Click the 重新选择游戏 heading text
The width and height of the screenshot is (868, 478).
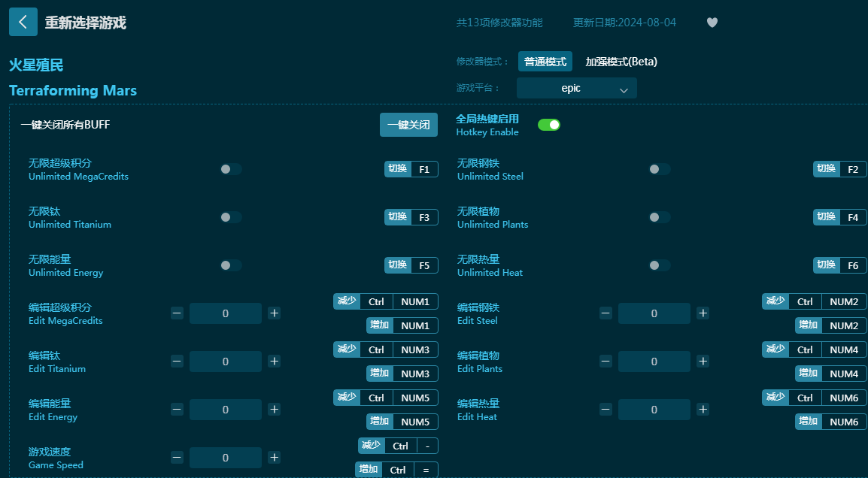(x=85, y=23)
